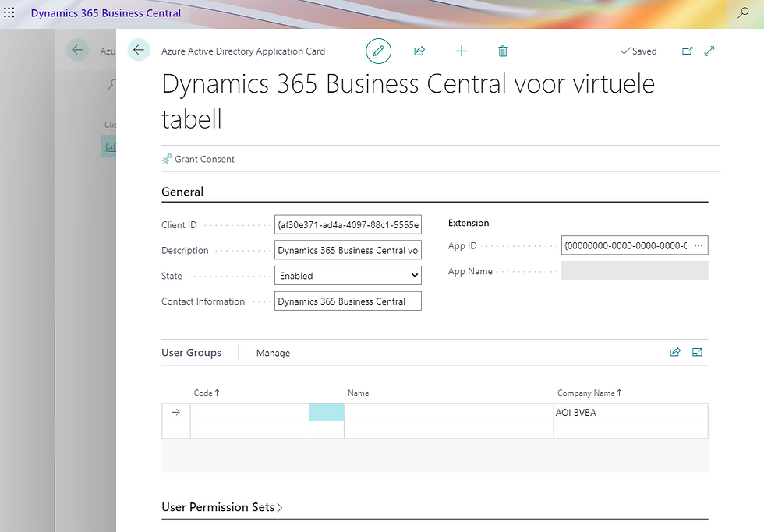Open the card in a new window
Screen dimensions: 764x532
click(x=687, y=51)
